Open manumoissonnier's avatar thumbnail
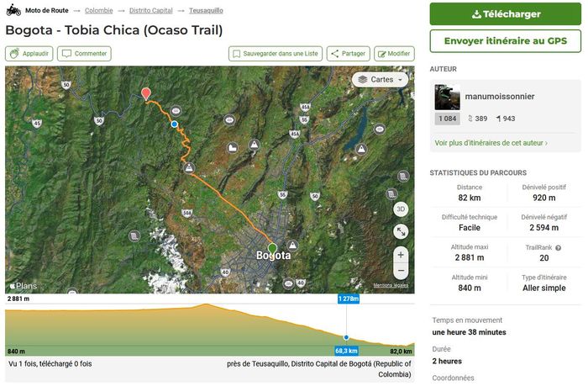 coord(447,97)
